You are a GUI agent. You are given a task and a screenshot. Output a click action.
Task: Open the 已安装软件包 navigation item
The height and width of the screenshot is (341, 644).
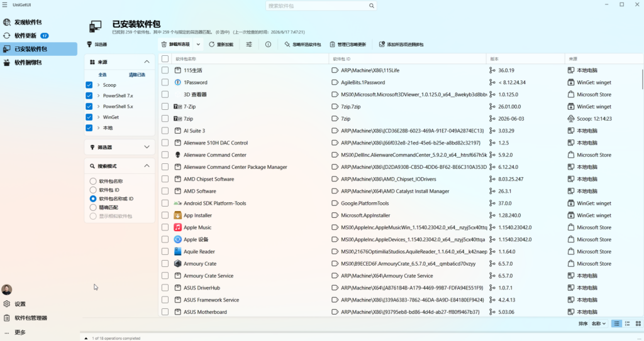tap(38, 49)
